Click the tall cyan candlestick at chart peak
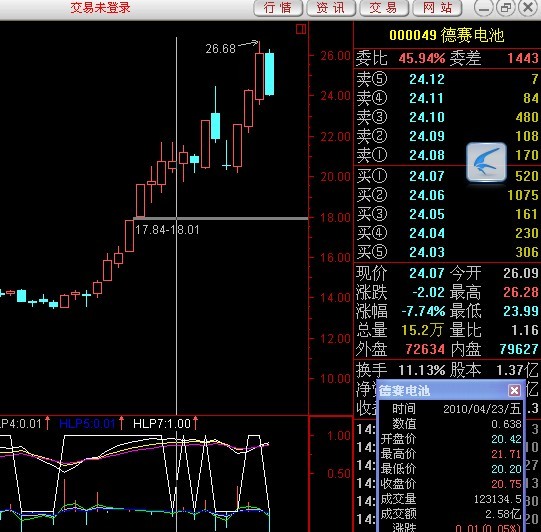 click(269, 74)
